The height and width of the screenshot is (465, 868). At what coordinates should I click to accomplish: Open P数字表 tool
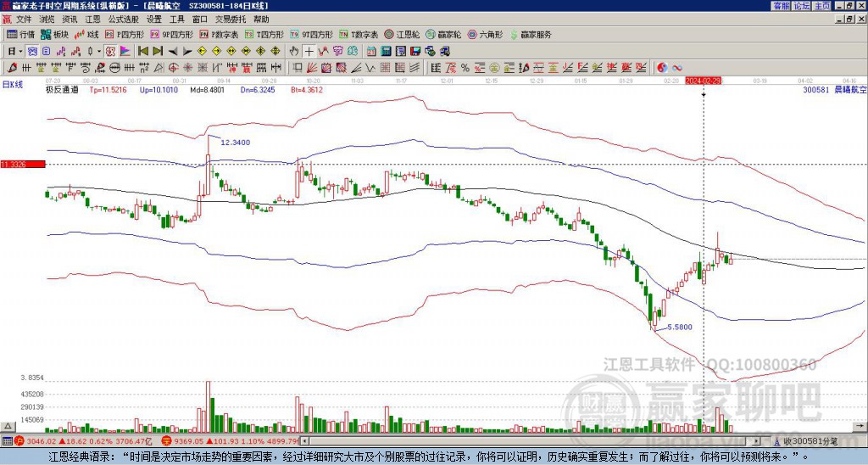coord(219,34)
